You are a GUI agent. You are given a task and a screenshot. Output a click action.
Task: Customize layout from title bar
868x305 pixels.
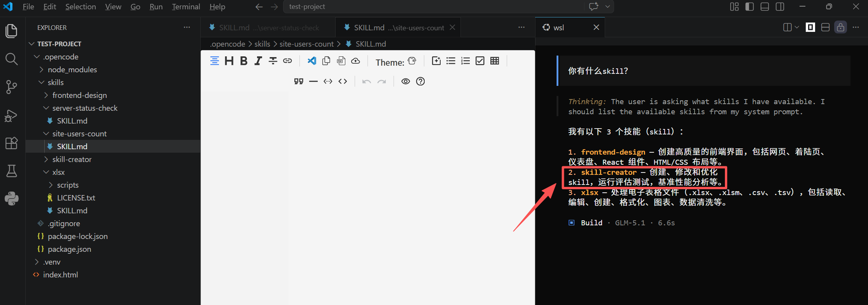pos(734,7)
